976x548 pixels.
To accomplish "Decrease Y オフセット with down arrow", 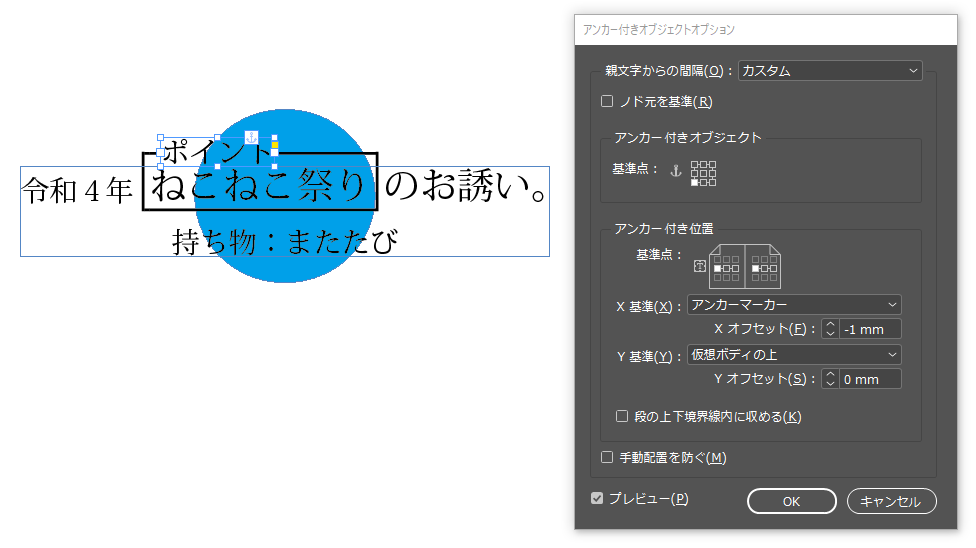I will (x=830, y=383).
